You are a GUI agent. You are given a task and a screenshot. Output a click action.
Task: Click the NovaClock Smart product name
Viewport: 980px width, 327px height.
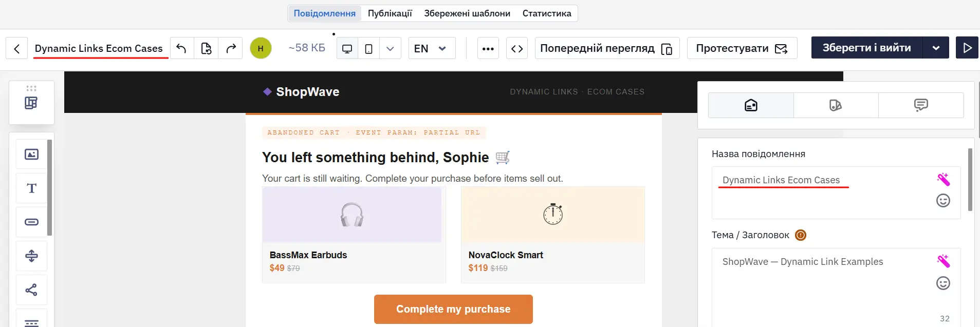[x=506, y=255]
